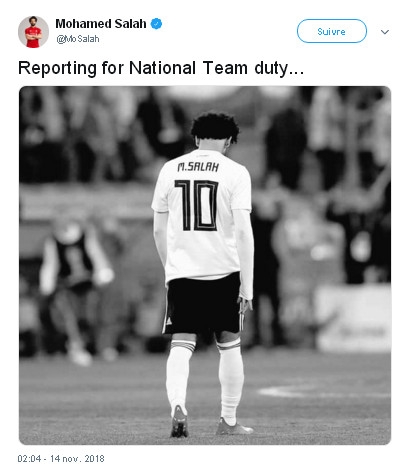
Task: Click the date 14 nov. 2018
Action: point(77,459)
